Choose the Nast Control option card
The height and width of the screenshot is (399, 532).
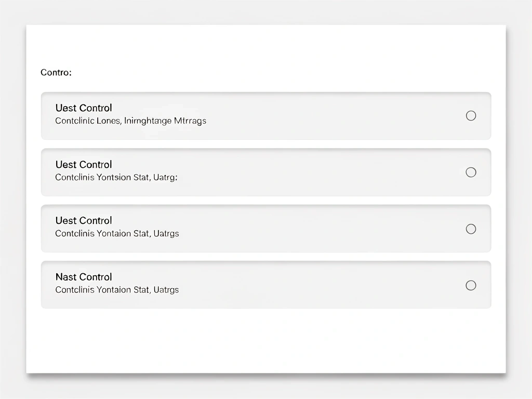[x=266, y=285]
